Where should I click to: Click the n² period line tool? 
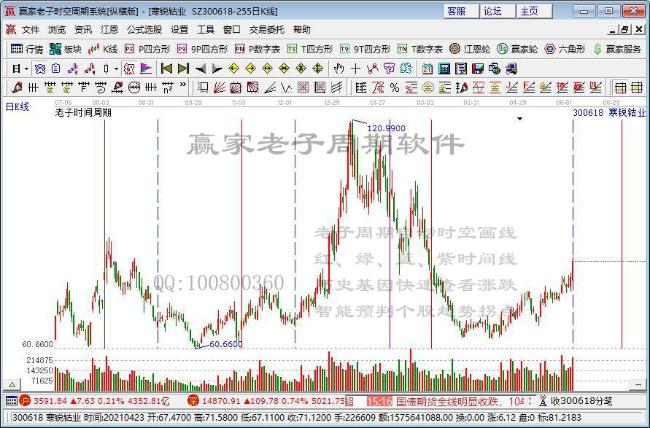pos(167,88)
